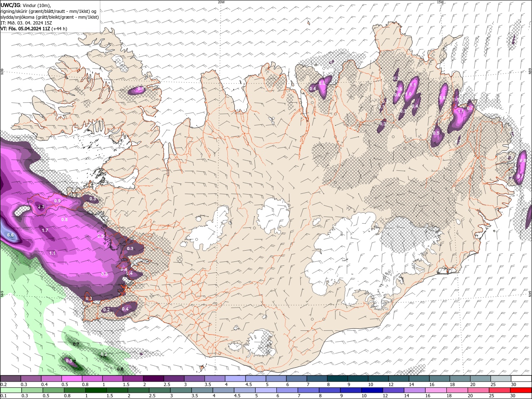
Task: Pick the upper scale swatch labeled 12
Action: (398, 379)
